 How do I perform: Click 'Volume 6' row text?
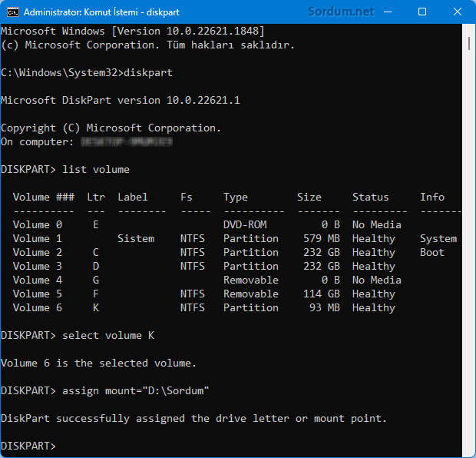(38, 307)
